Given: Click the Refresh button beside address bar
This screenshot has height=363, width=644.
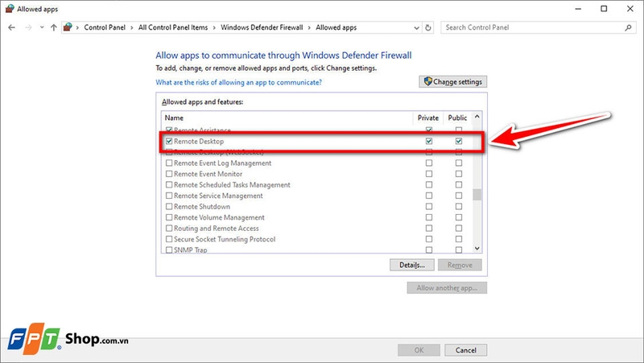Looking at the screenshot, I should click(x=427, y=27).
